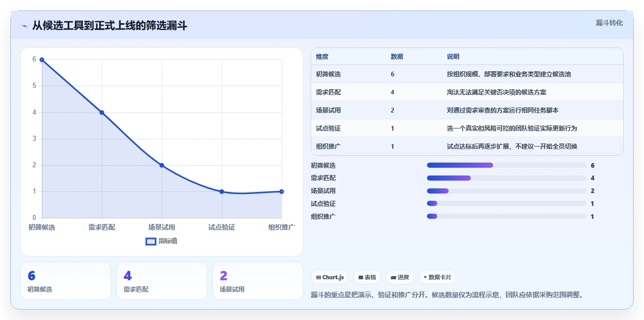Screen dimensions: 644x320
Task: Click the 维度 column header
Action: (322, 57)
